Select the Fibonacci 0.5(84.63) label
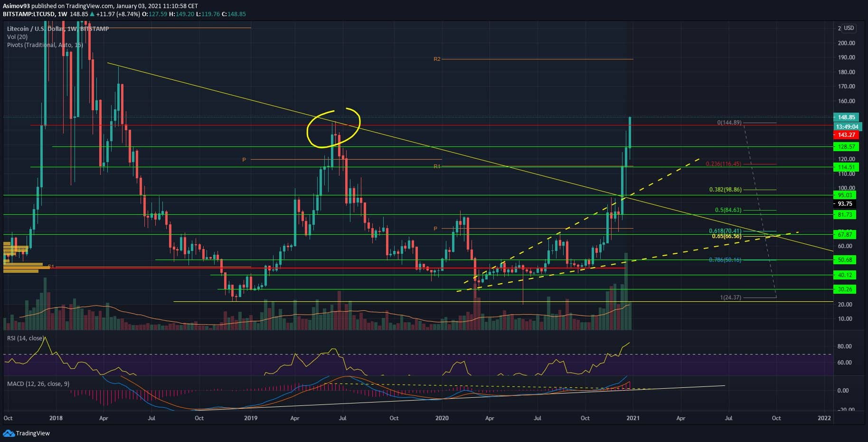 [x=728, y=210]
